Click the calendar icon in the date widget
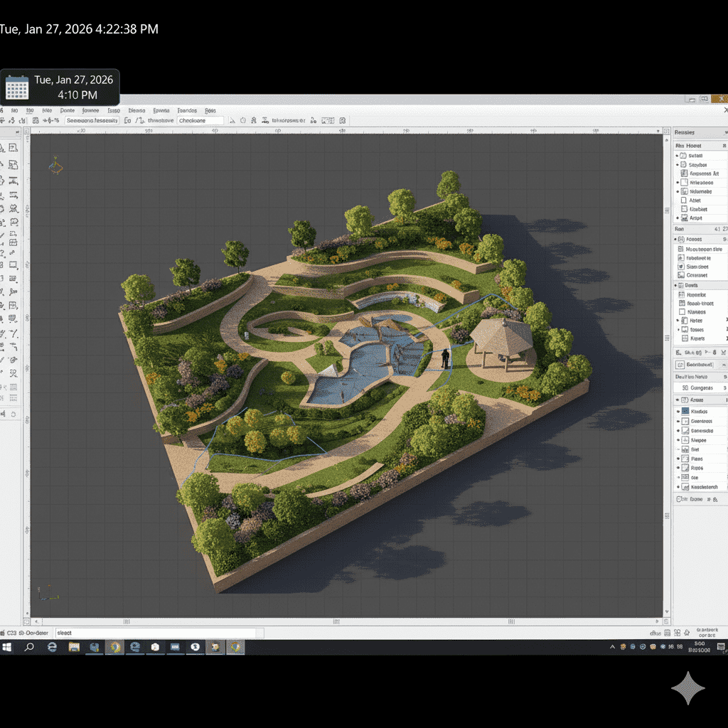The width and height of the screenshot is (728, 728). pos(17,87)
